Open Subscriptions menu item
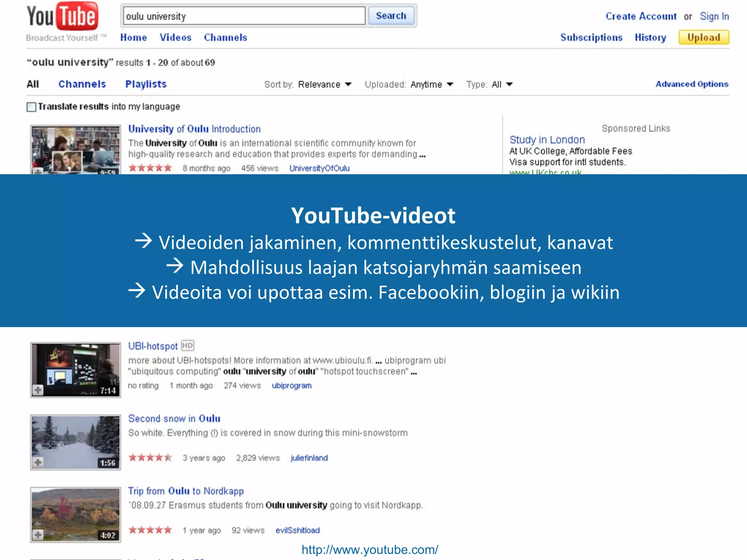Screen dimensions: 747x560 point(591,38)
